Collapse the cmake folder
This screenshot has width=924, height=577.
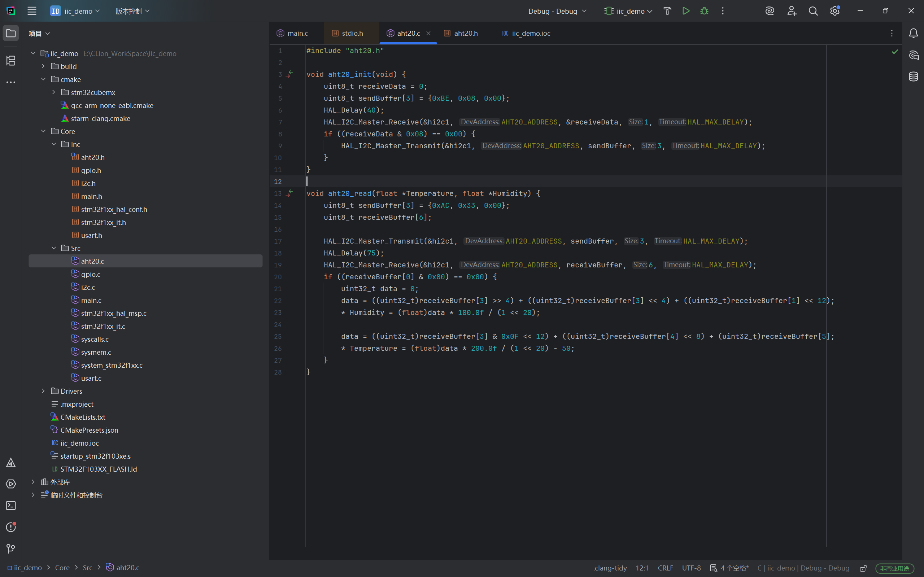[43, 79]
